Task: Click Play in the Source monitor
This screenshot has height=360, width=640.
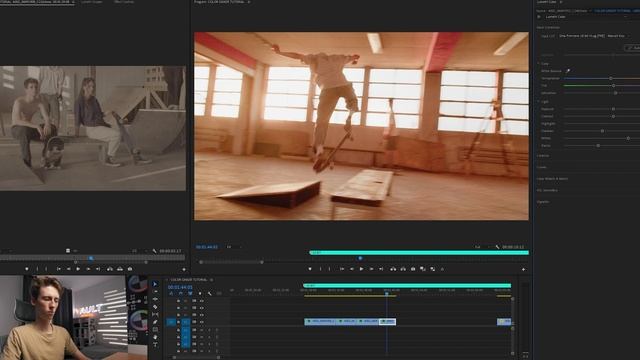Action: point(78,269)
